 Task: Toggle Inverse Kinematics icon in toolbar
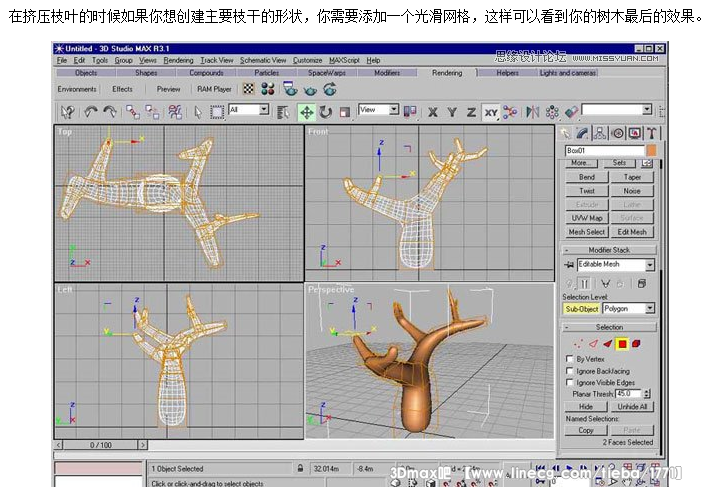coord(510,112)
